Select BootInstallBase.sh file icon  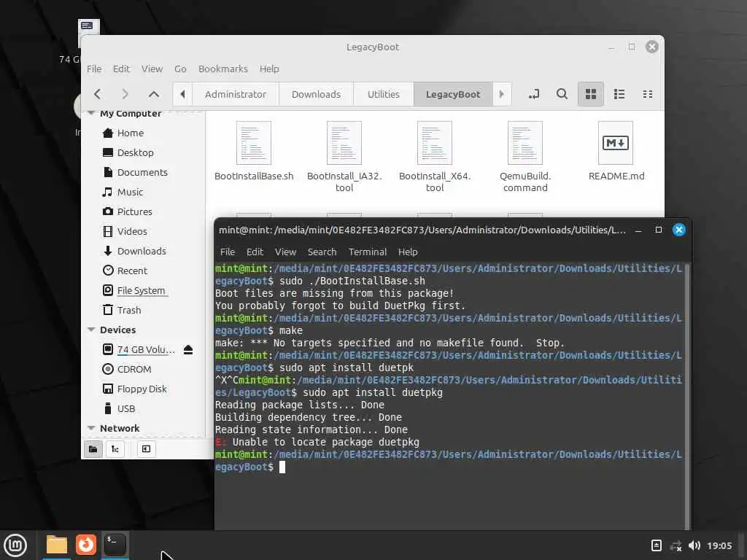(254, 143)
